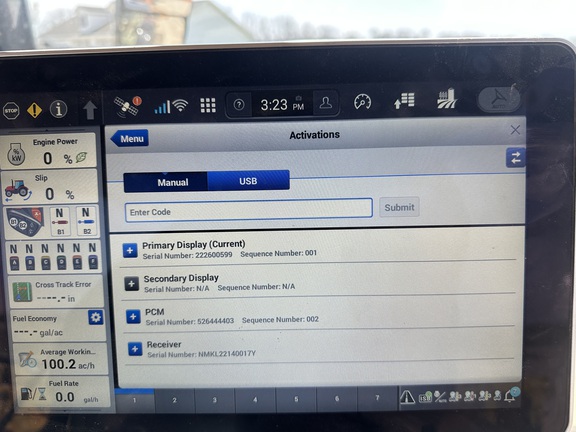Select remote valve E
Viewport: 576px width, 432px height.
[x=77, y=257]
